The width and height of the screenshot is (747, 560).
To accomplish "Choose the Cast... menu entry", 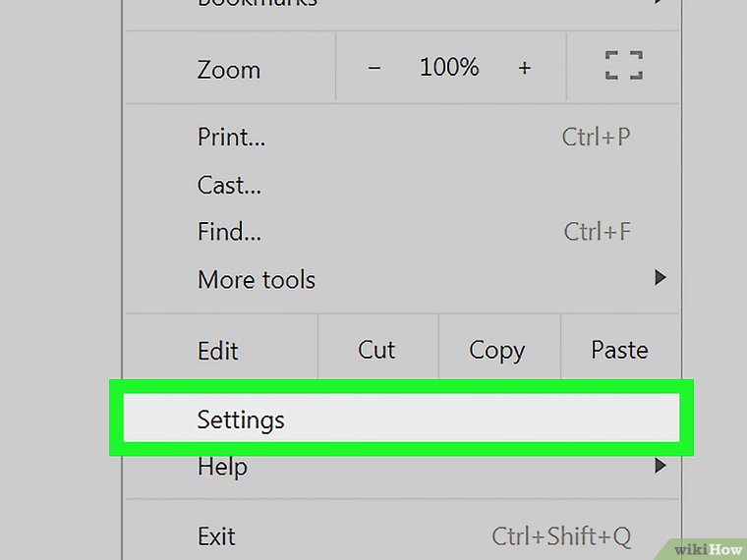I will [229, 185].
